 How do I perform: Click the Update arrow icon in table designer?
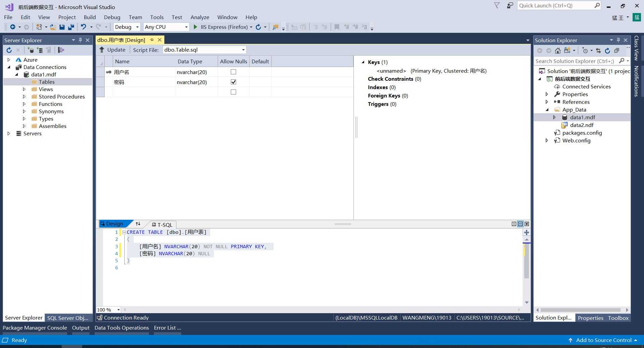pos(102,50)
